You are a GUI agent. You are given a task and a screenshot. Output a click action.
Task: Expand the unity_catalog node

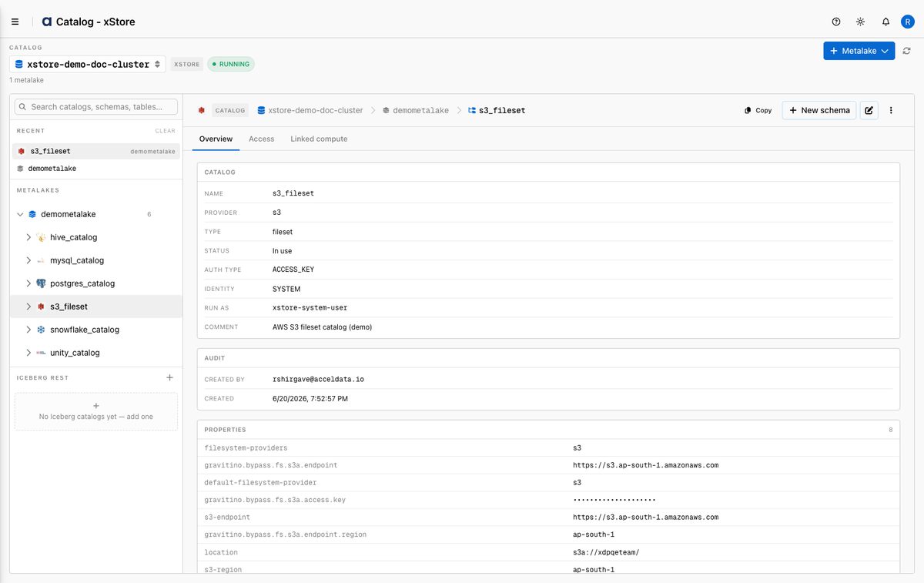coord(28,353)
